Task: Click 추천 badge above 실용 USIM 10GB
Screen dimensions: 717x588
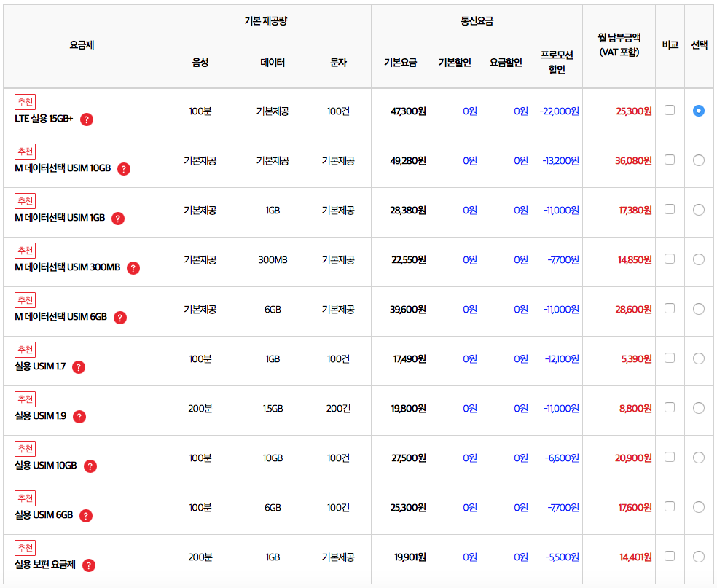Action: [26, 449]
